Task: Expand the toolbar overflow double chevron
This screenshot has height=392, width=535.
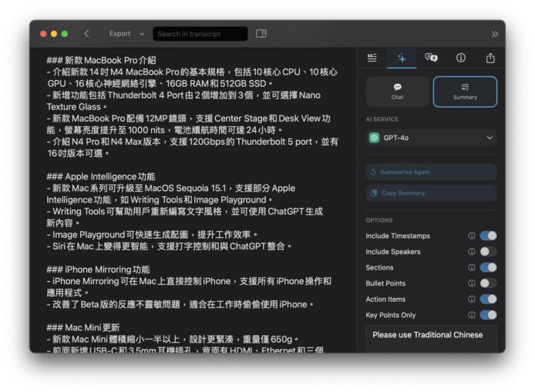Action: point(494,34)
